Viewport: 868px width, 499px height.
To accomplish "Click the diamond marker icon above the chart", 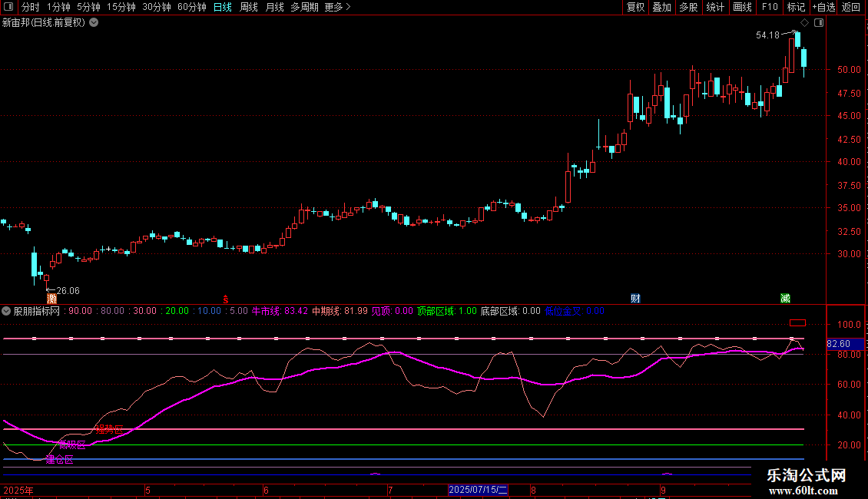I will pyautogui.click(x=804, y=23).
